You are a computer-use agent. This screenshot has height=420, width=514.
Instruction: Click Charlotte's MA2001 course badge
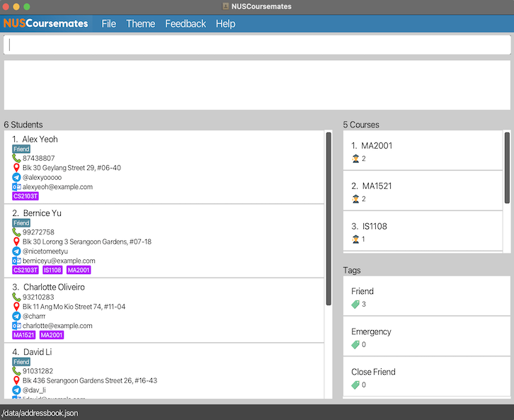[x=52, y=335]
